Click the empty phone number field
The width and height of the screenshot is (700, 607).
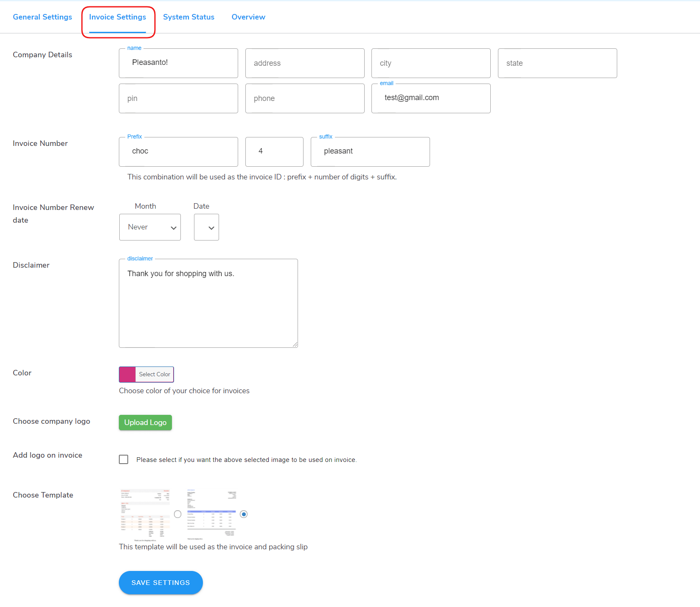click(x=304, y=98)
